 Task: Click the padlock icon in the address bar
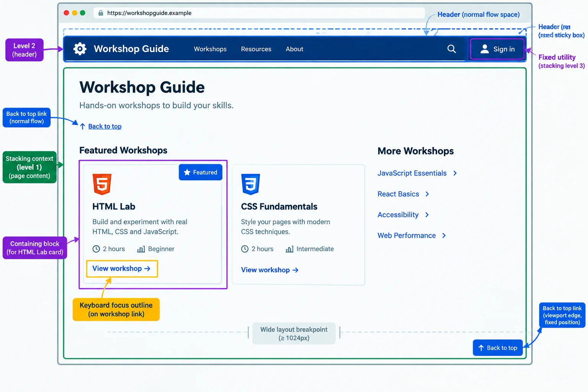101,13
